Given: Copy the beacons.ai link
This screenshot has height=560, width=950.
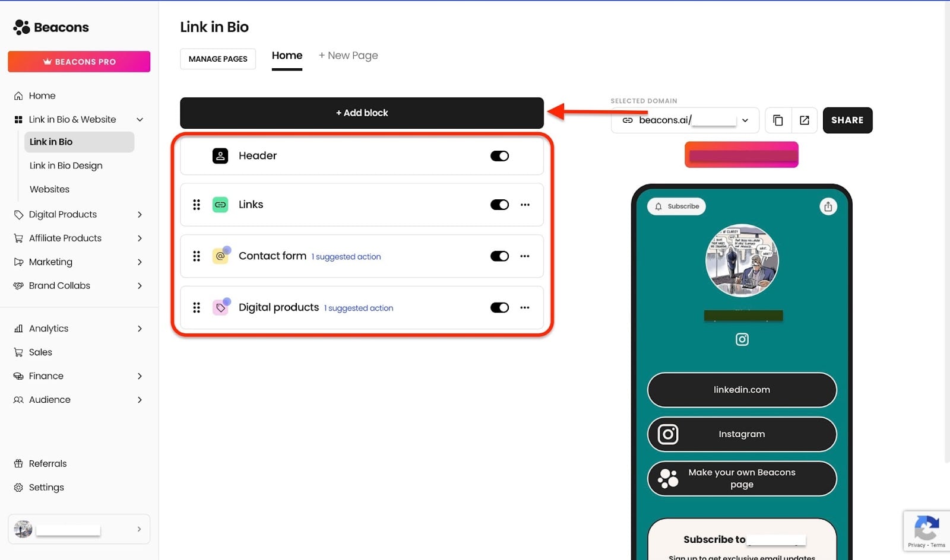Looking at the screenshot, I should [x=778, y=120].
